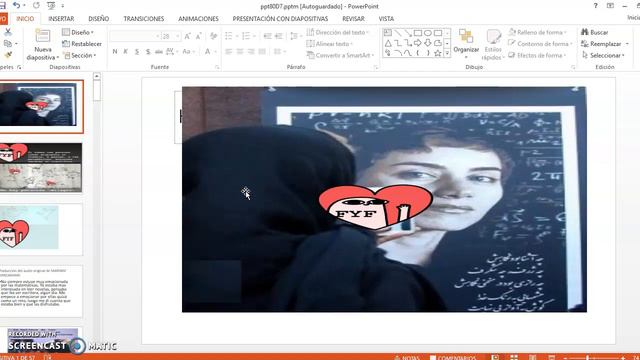This screenshot has height=360, width=640.
Task: Click the slide panel scrollbar up arrow
Action: [97, 76]
